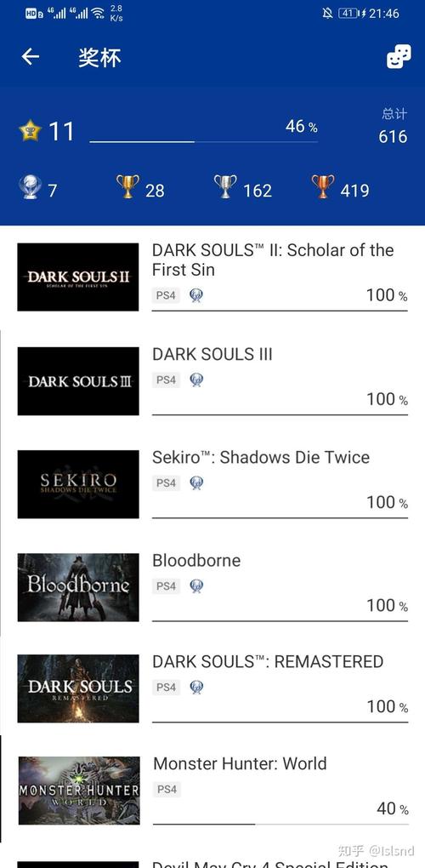Image resolution: width=425 pixels, height=868 pixels.
Task: Open the Dark Souls II cover thumbnail
Action: [78, 277]
